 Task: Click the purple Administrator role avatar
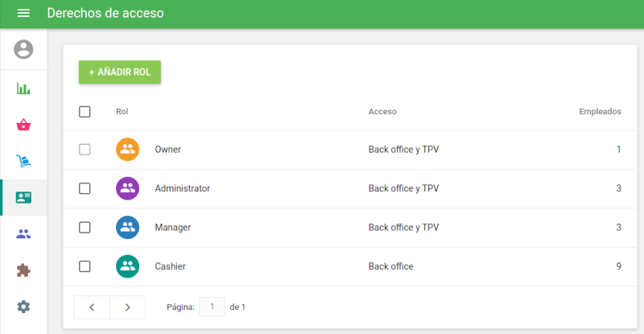(x=127, y=188)
